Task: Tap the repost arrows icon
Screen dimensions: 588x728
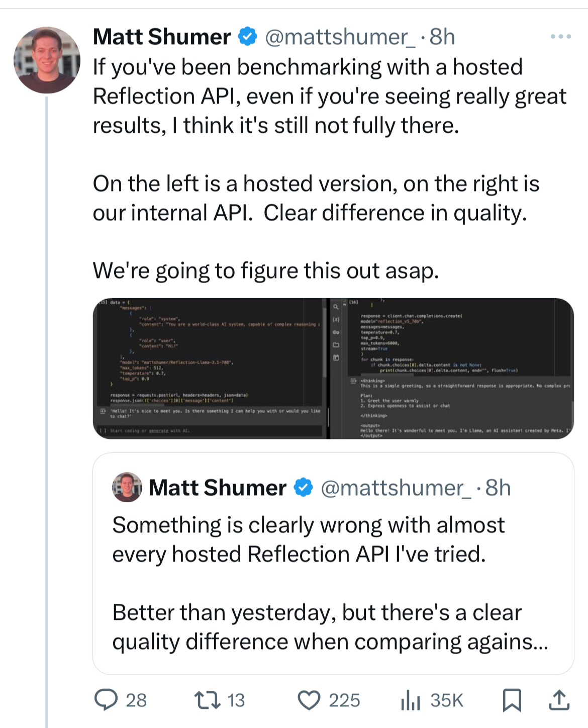Action: (x=208, y=700)
